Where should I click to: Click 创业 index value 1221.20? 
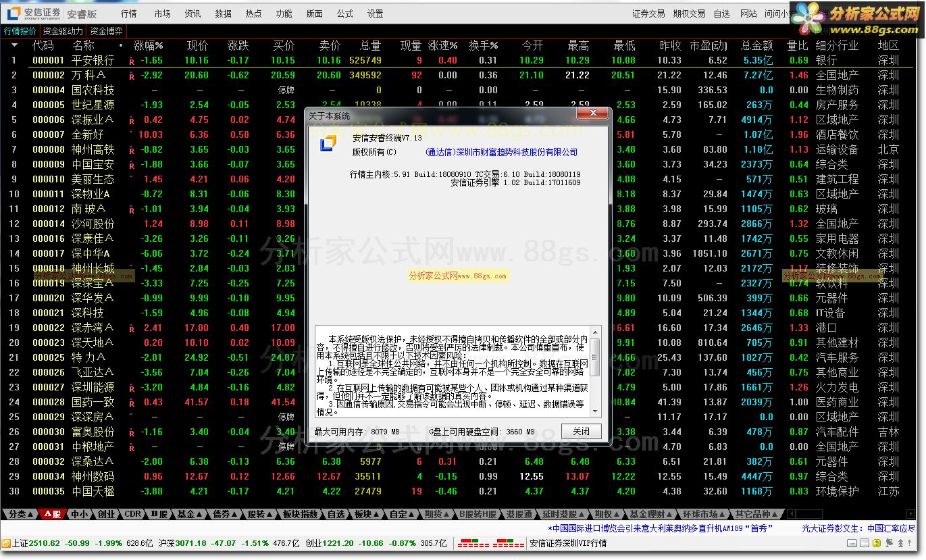(338, 543)
